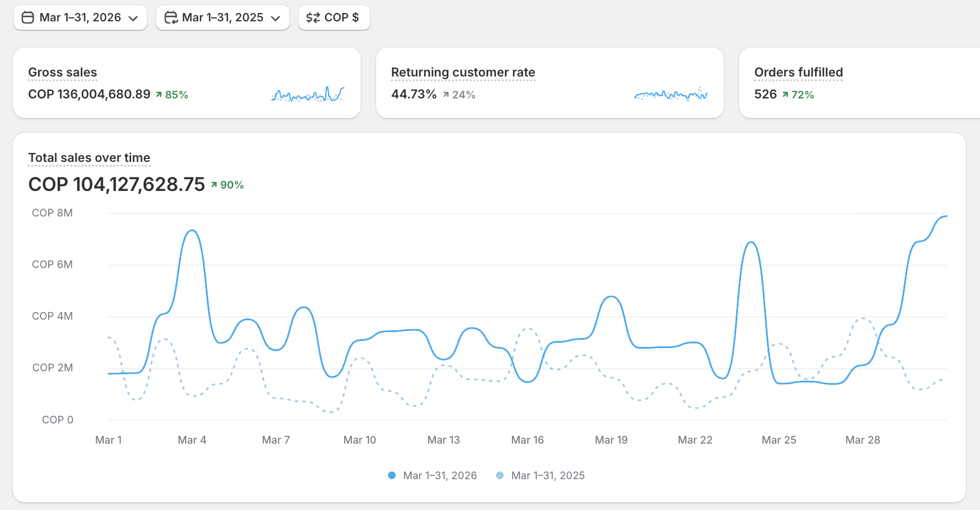Click the Mar 16 axis label

point(527,440)
